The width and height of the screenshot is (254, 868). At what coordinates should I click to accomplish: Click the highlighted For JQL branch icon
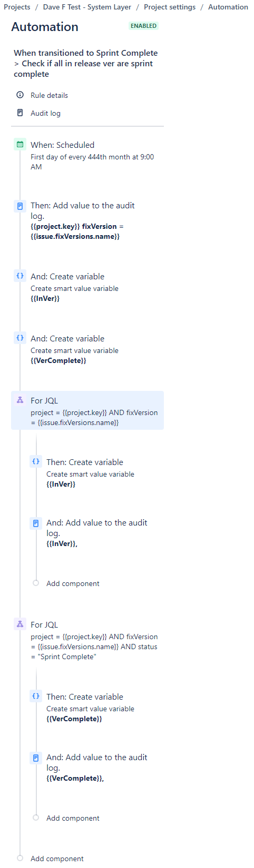(20, 400)
